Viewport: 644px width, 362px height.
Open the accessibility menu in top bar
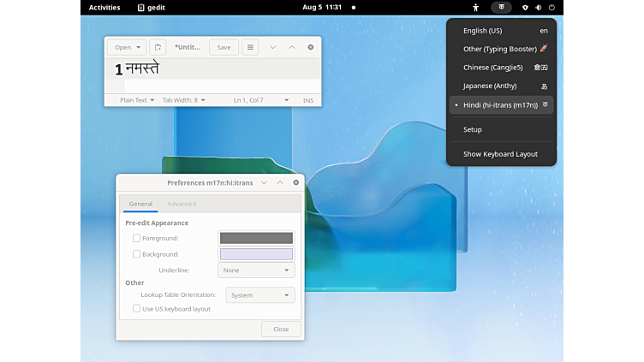[x=476, y=7]
